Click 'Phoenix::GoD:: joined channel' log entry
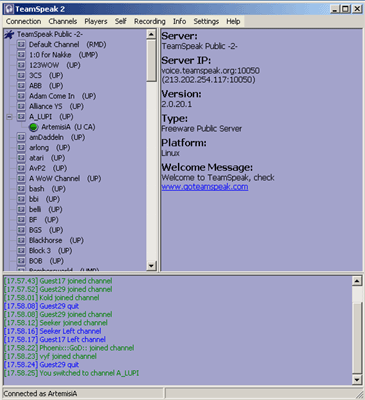This screenshot has width=365, height=400. pyautogui.click(x=69, y=348)
